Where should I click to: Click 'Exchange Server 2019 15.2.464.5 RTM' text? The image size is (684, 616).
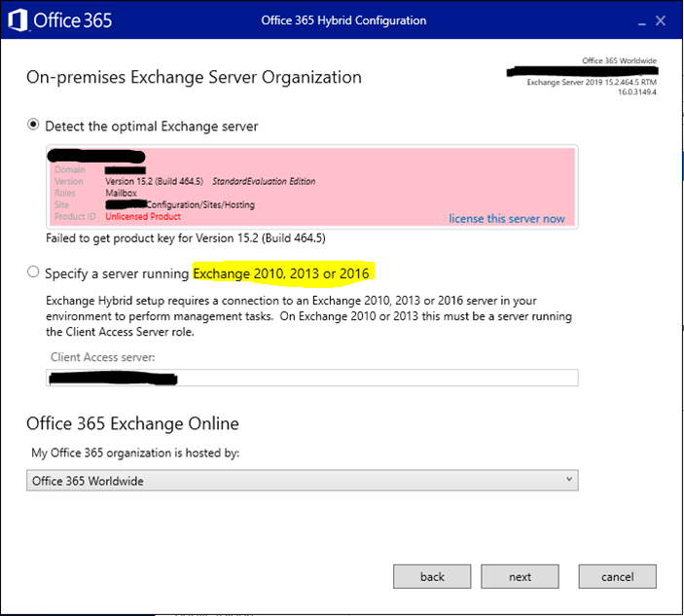click(592, 83)
